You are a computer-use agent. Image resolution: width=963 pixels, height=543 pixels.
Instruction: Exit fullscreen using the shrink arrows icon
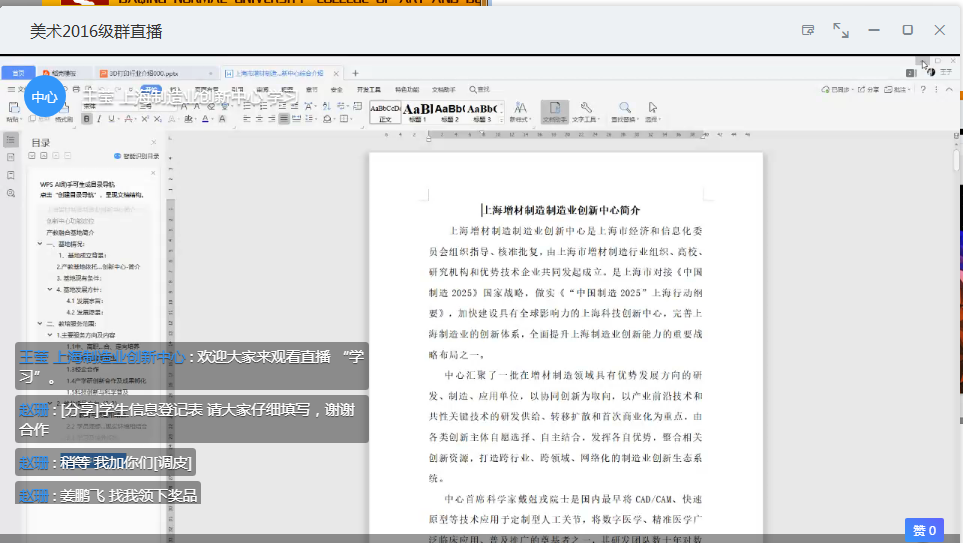841,30
